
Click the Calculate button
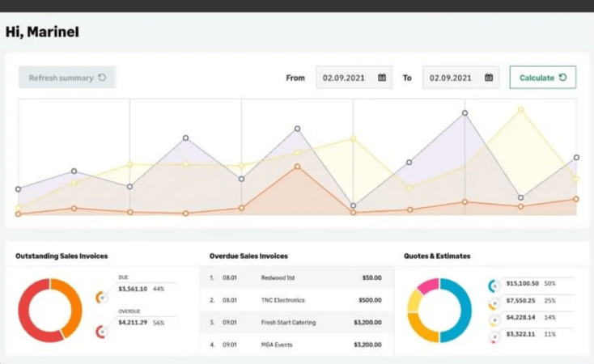click(x=542, y=78)
